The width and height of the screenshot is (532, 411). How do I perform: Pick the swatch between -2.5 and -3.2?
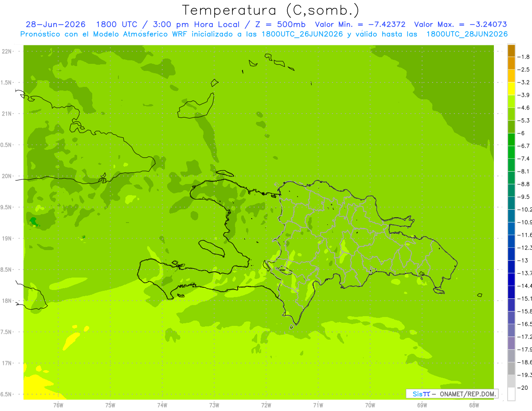(512, 76)
